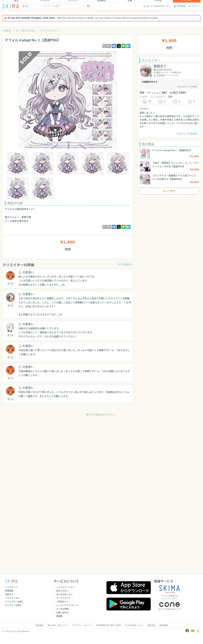Click creator name 藤間まり

tap(160, 66)
